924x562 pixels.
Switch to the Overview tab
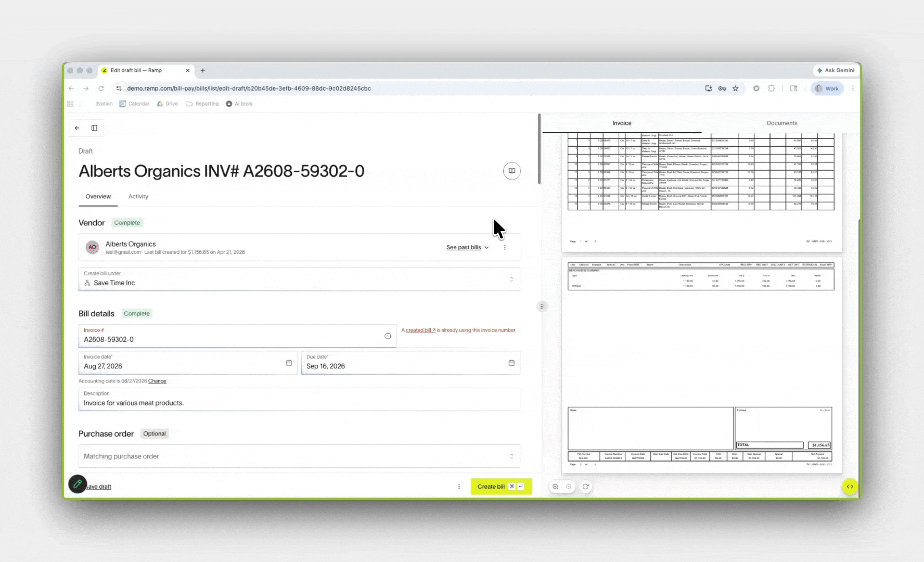(98, 196)
